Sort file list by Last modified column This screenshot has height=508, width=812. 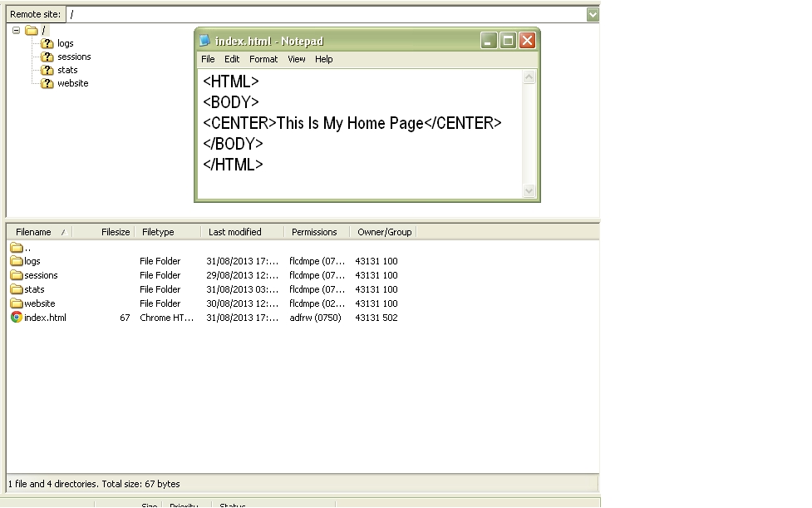pos(243,232)
